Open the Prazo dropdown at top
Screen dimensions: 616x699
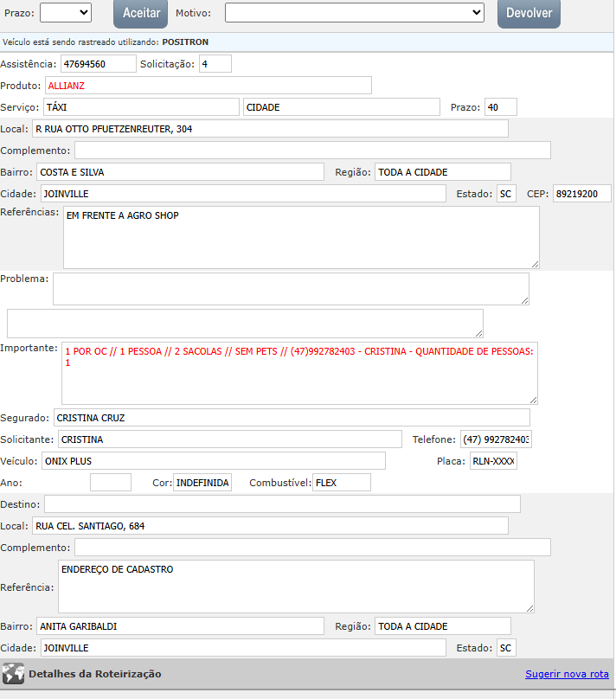[x=65, y=12]
